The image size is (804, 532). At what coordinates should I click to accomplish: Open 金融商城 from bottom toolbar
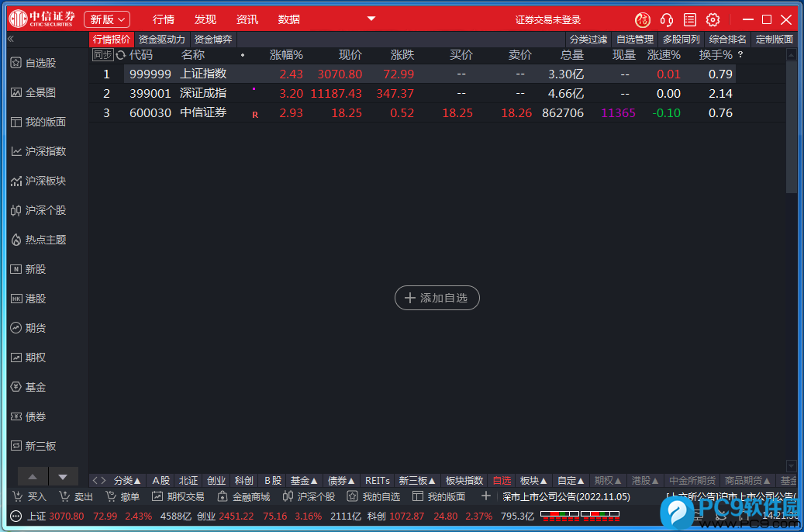click(243, 496)
